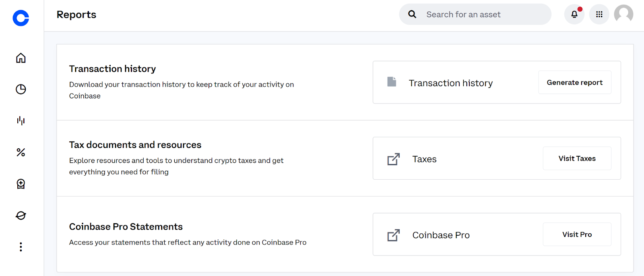Click the Tax documents and resources heading
The height and width of the screenshot is (276, 644).
point(135,145)
